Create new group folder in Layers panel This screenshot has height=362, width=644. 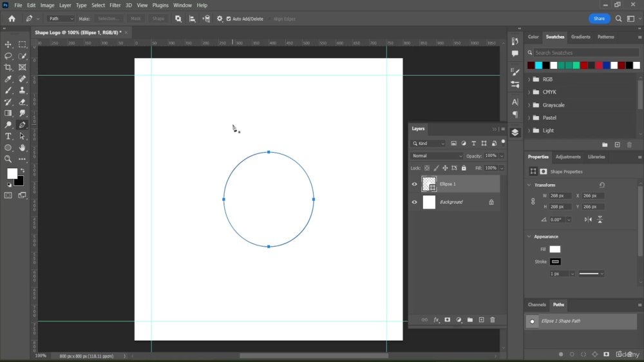tap(470, 319)
